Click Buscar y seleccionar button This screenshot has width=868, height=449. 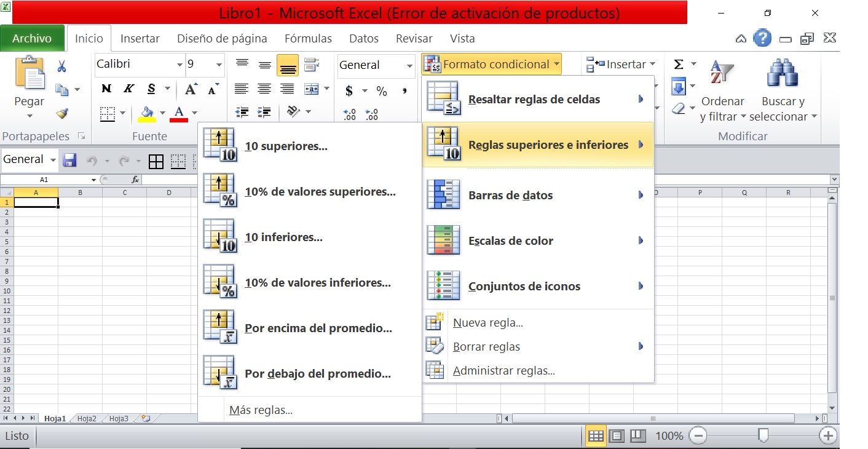tap(783, 90)
